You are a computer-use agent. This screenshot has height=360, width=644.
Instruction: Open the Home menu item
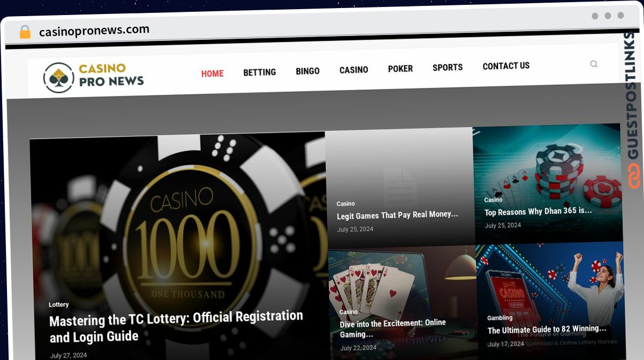[x=213, y=74]
